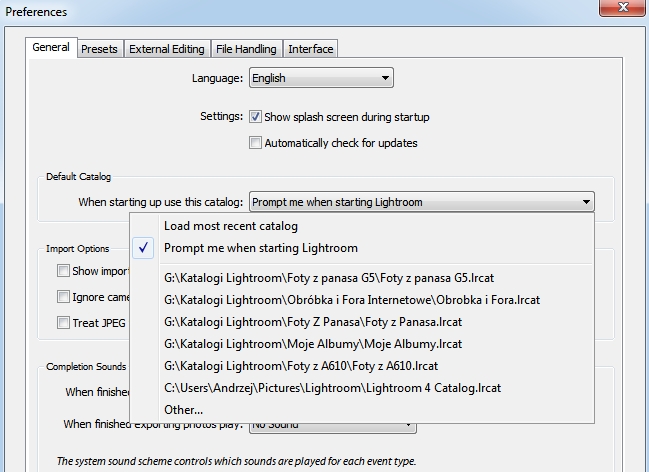Choose the Lightroom 4 Catalog entry
The image size is (649, 472).
click(x=333, y=388)
